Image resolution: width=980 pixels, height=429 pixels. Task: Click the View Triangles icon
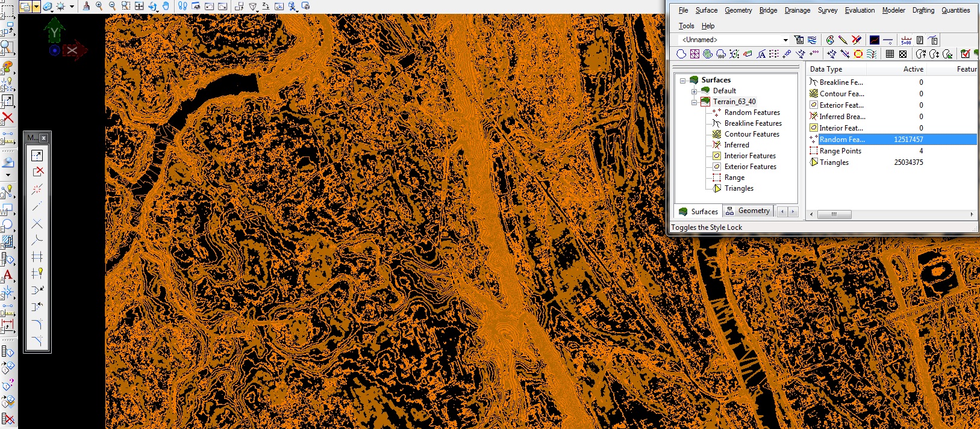tap(694, 54)
